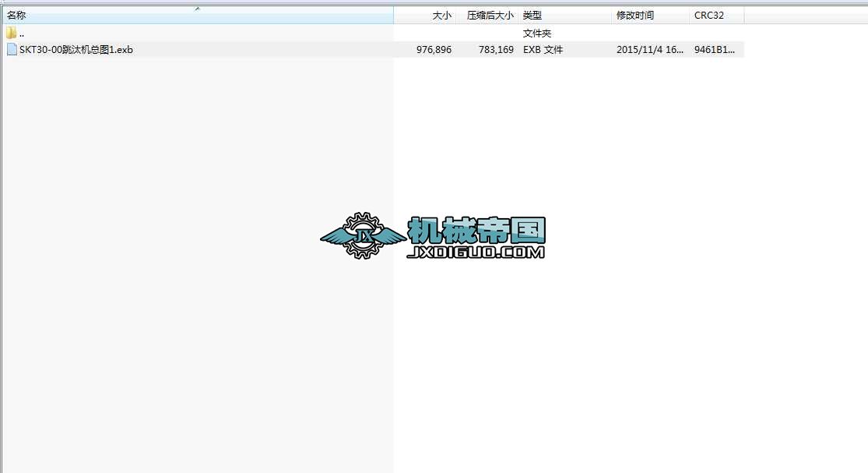Sort by 类型 column header

click(x=564, y=16)
